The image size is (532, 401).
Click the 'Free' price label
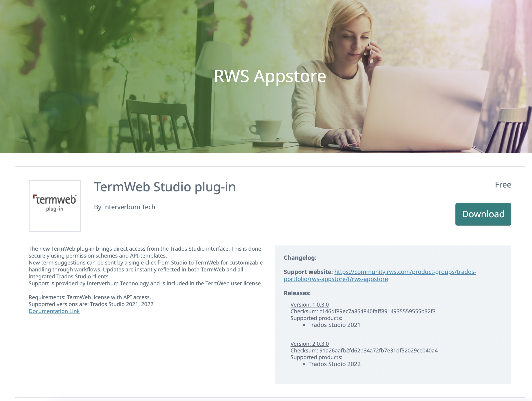click(x=503, y=185)
